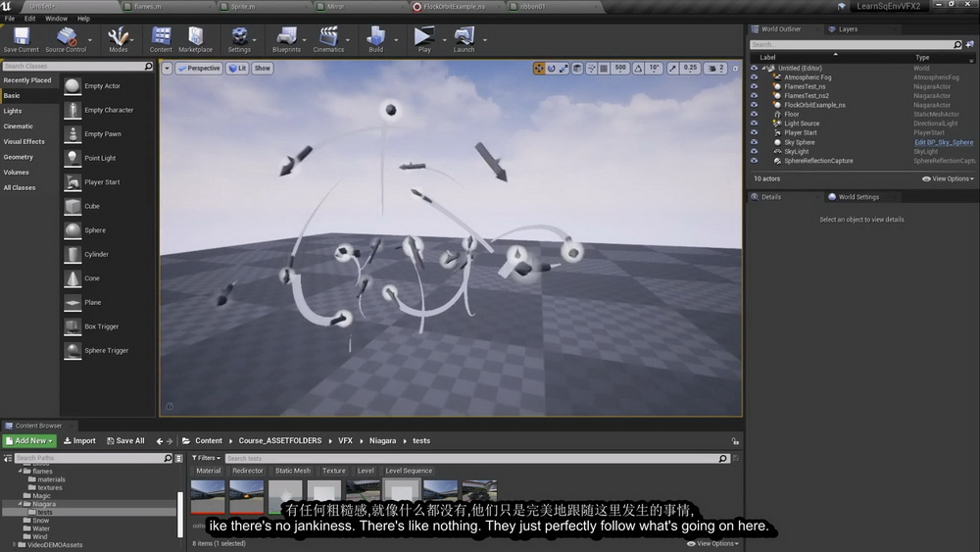The width and height of the screenshot is (980, 552).
Task: Click the Show viewport button
Action: click(x=263, y=68)
